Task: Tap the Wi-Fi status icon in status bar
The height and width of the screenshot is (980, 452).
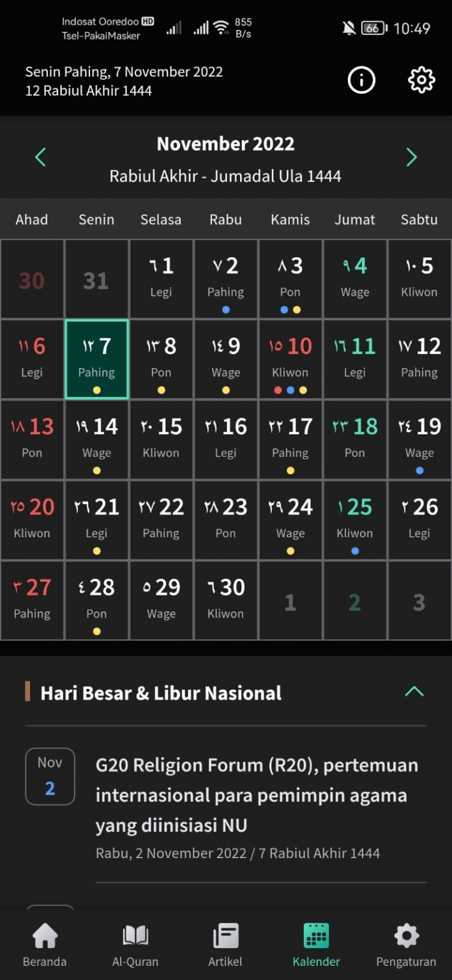Action: coord(222,28)
